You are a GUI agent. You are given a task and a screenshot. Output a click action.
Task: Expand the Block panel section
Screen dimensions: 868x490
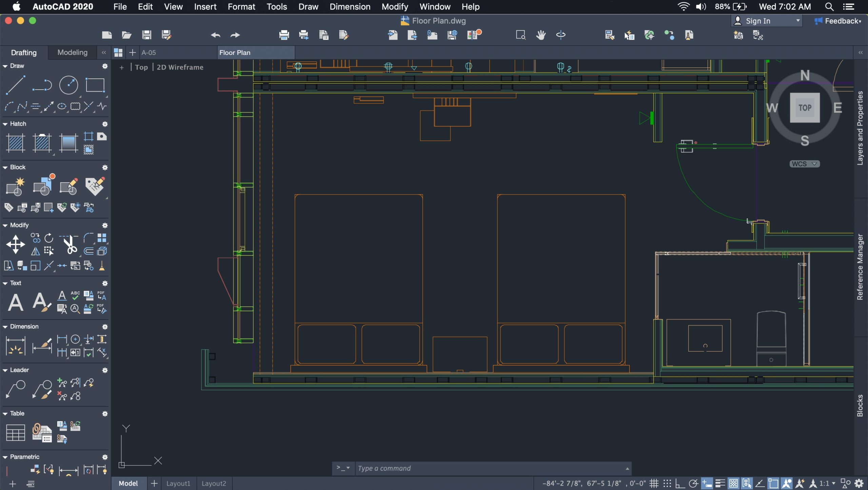tap(5, 167)
